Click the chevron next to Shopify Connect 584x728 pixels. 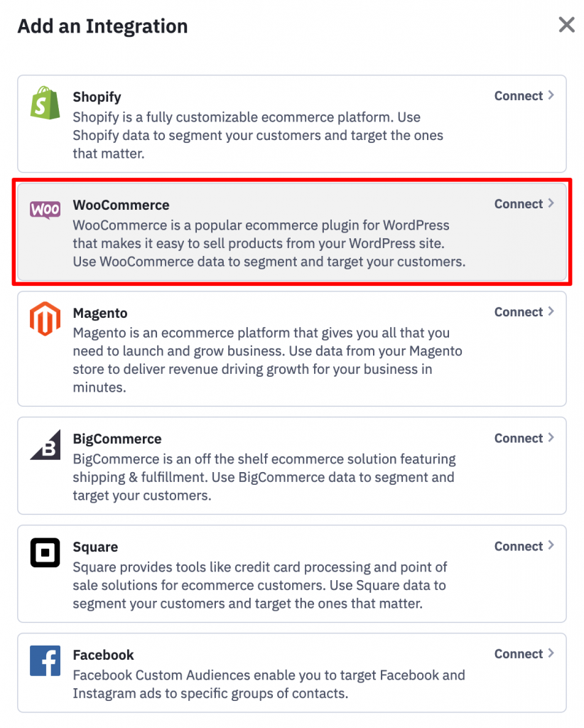point(551,95)
